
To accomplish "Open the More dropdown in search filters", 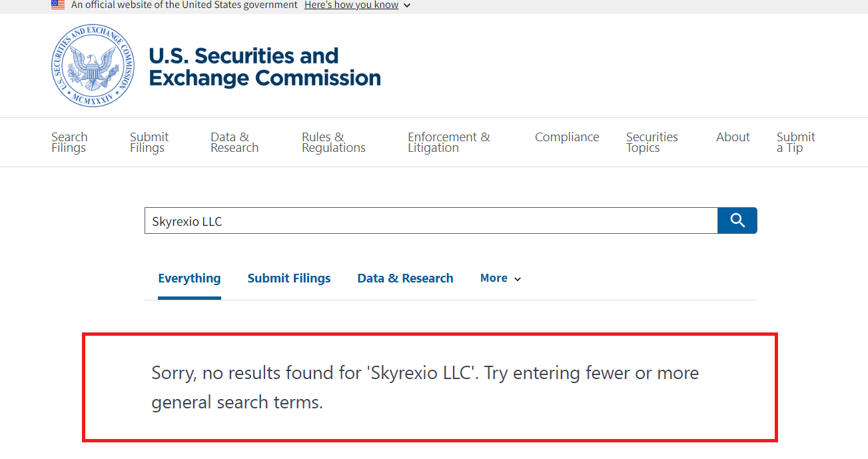I will click(x=500, y=278).
